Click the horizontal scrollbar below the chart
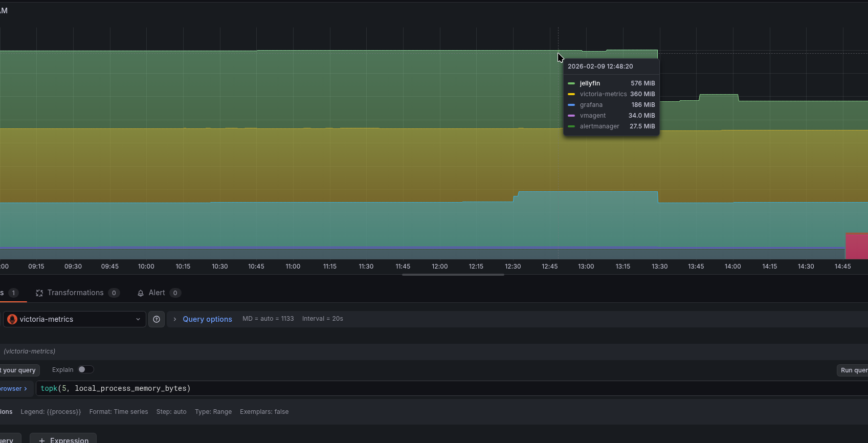Image resolution: width=868 pixels, height=443 pixels. [x=453, y=275]
